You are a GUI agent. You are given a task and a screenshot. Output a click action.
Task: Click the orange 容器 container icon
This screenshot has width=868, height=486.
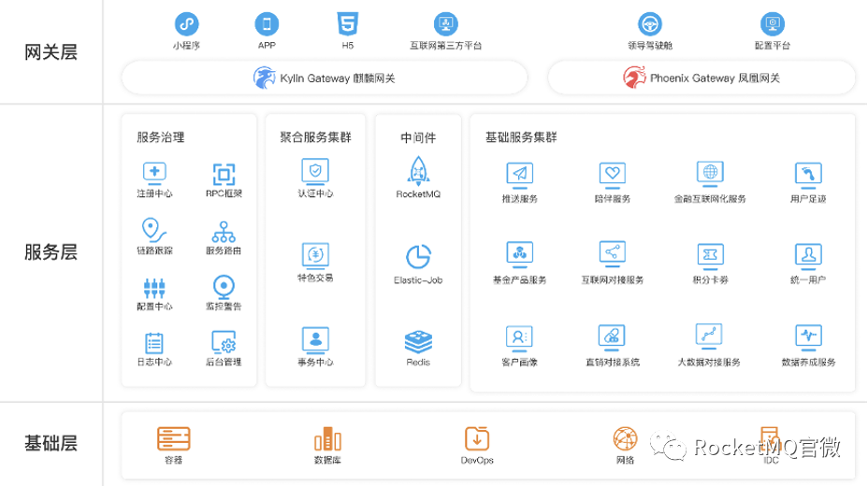(174, 439)
